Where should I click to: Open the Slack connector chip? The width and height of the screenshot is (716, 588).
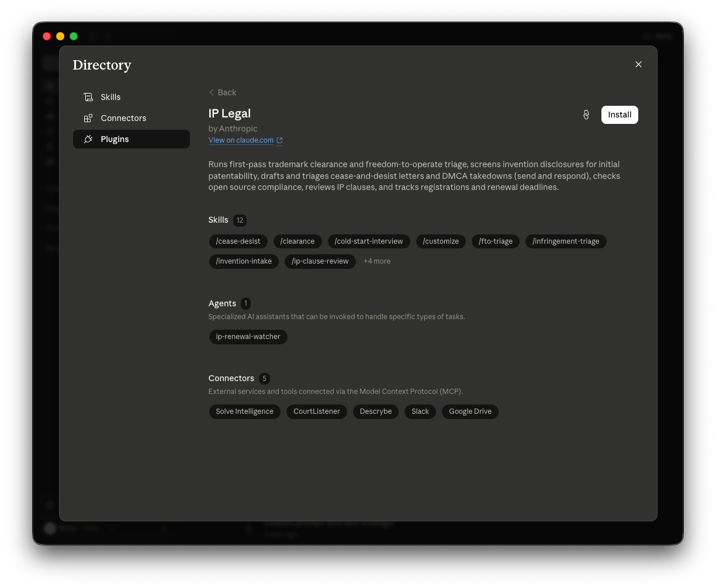click(420, 411)
